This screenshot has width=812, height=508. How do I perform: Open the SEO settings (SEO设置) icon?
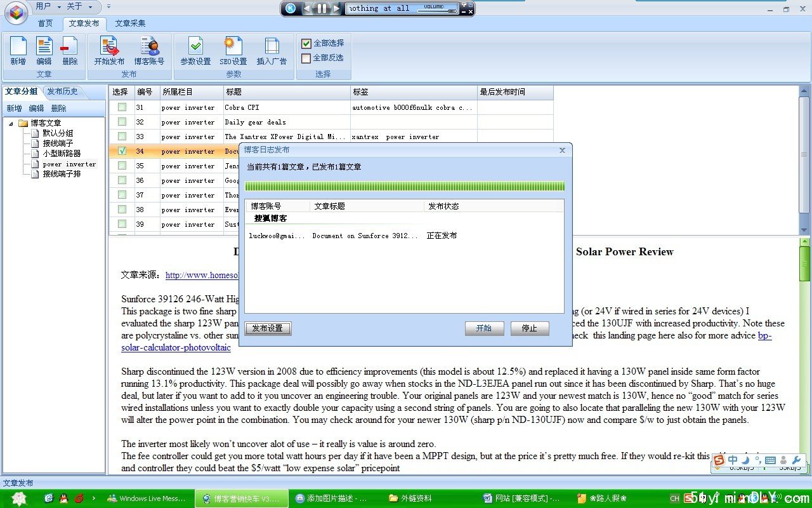click(x=233, y=51)
